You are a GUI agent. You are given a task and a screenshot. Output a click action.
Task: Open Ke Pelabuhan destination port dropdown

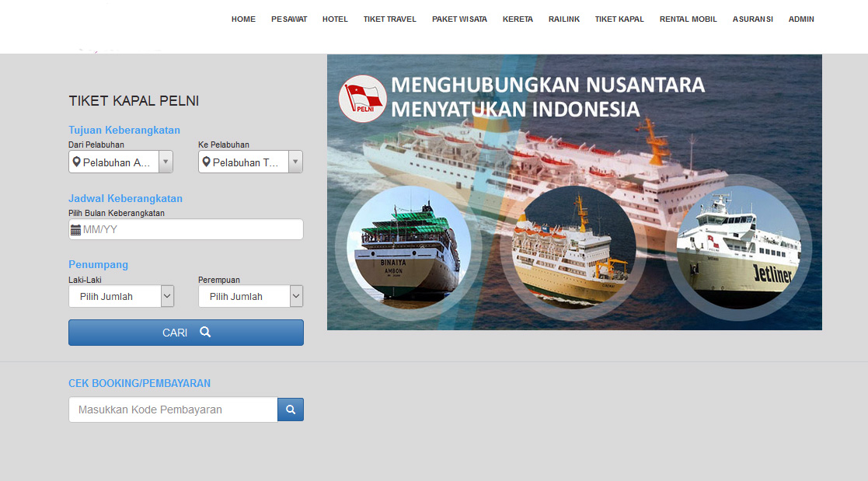250,162
